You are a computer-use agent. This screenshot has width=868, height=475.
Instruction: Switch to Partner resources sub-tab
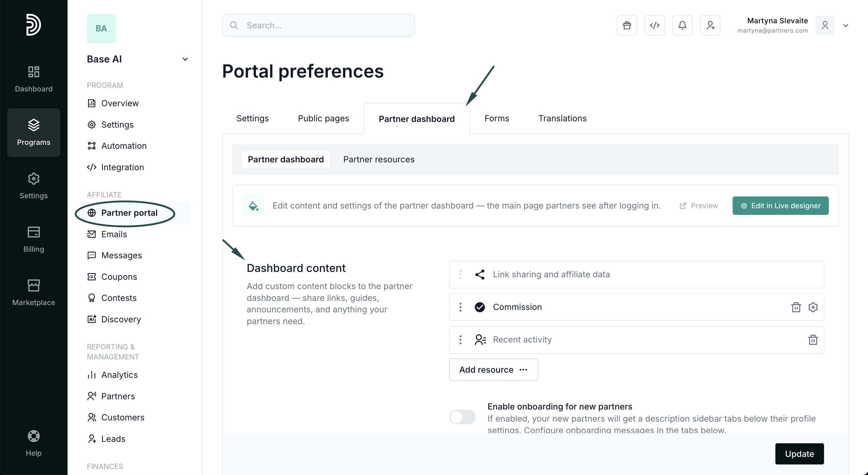[x=379, y=159]
